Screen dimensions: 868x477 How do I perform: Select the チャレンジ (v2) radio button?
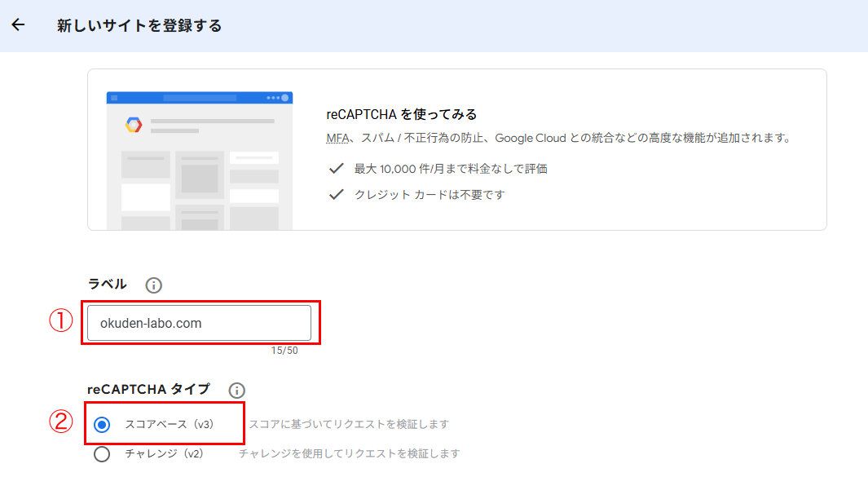[x=102, y=453]
